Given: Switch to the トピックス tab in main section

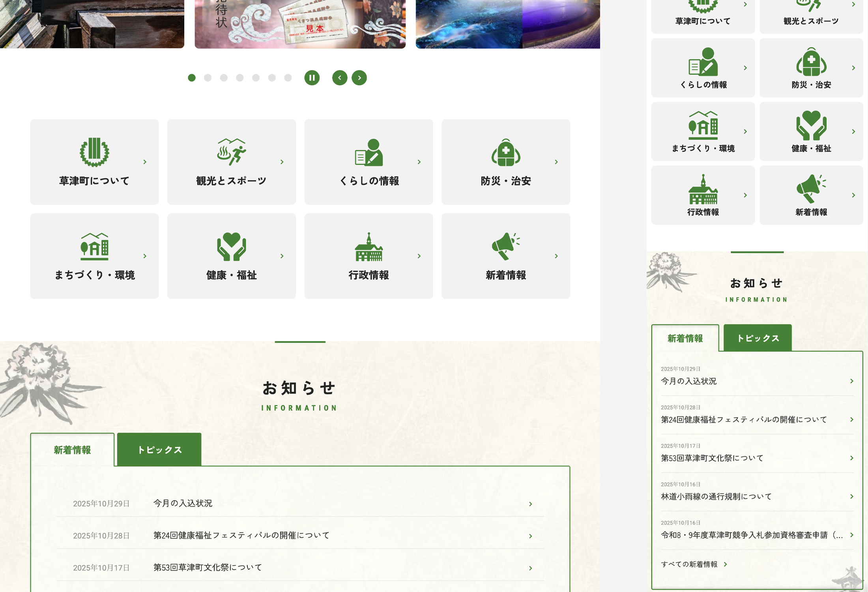Looking at the screenshot, I should pos(159,450).
